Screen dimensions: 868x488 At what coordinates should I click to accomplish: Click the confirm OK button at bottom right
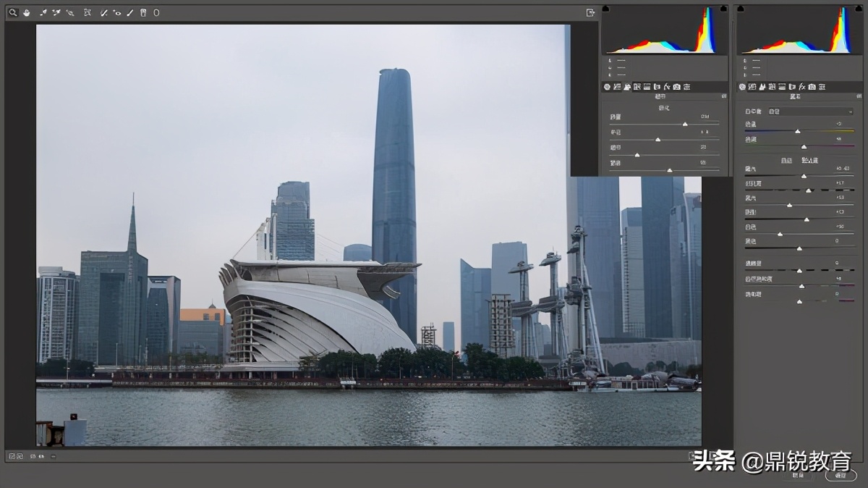(841, 476)
